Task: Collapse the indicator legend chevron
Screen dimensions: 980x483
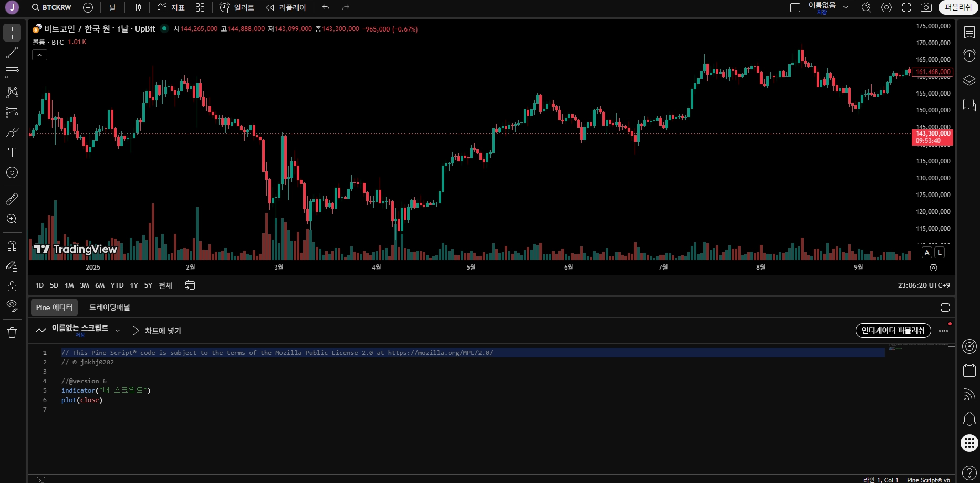Action: pyautogui.click(x=39, y=55)
